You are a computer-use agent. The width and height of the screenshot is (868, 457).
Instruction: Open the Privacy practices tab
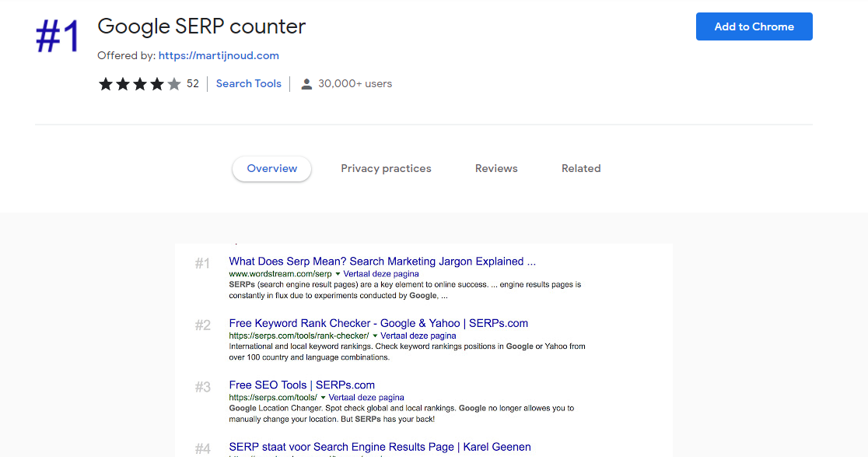pyautogui.click(x=386, y=168)
